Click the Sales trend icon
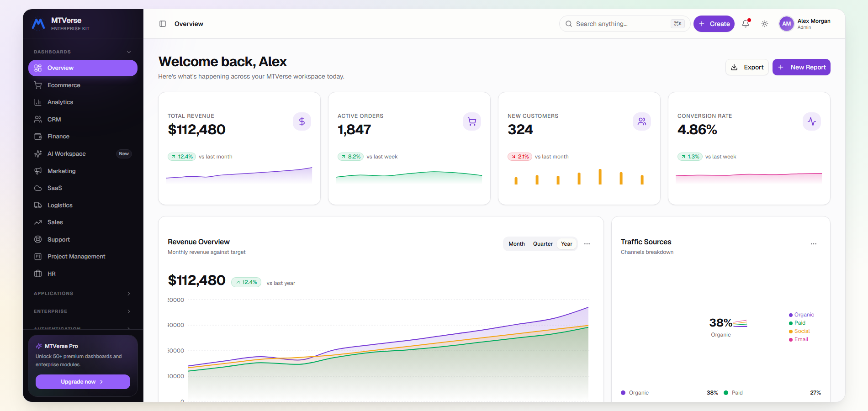 [x=38, y=222]
